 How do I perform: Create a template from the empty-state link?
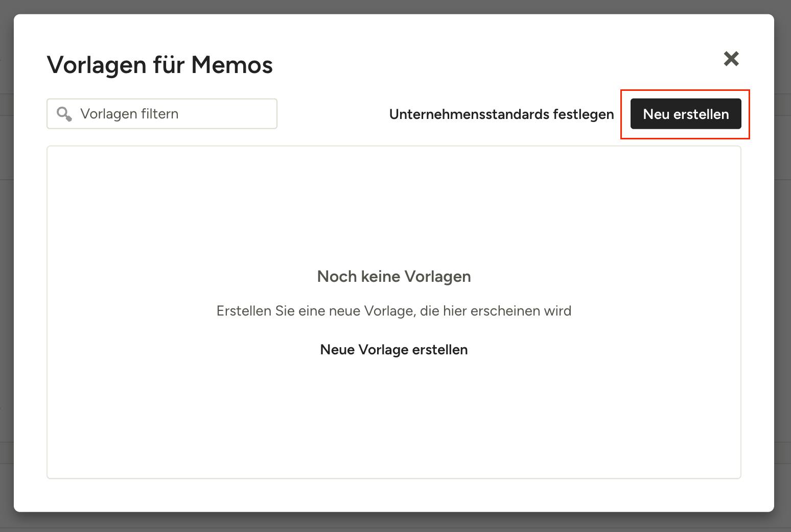point(394,350)
